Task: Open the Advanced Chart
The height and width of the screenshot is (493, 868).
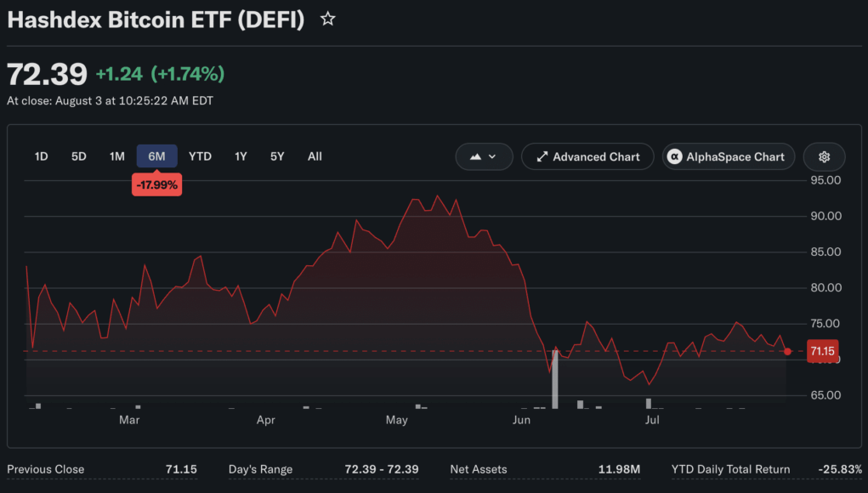Action: (x=587, y=156)
